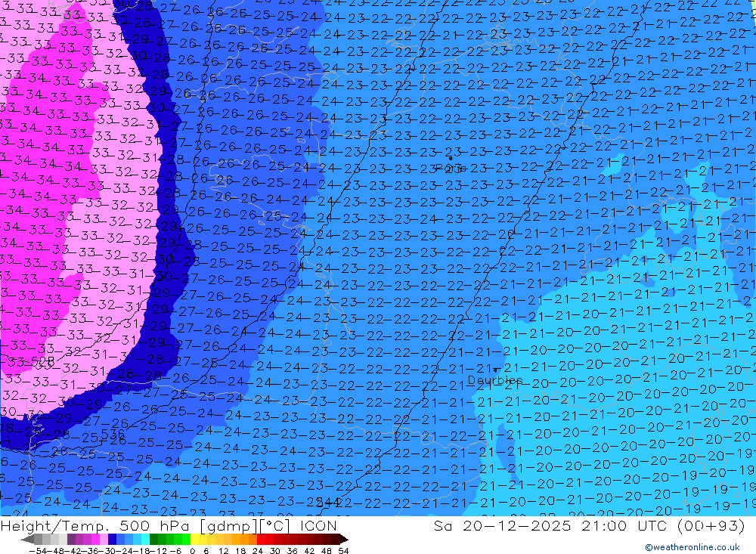
Task: Pick the cyan legend swatch left of -18
Action: pos(145,540)
